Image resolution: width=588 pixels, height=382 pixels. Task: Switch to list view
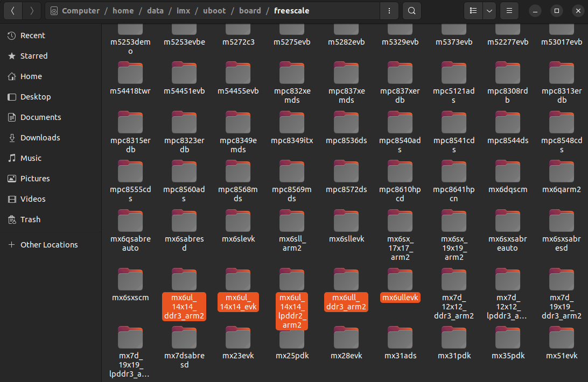tap(473, 11)
